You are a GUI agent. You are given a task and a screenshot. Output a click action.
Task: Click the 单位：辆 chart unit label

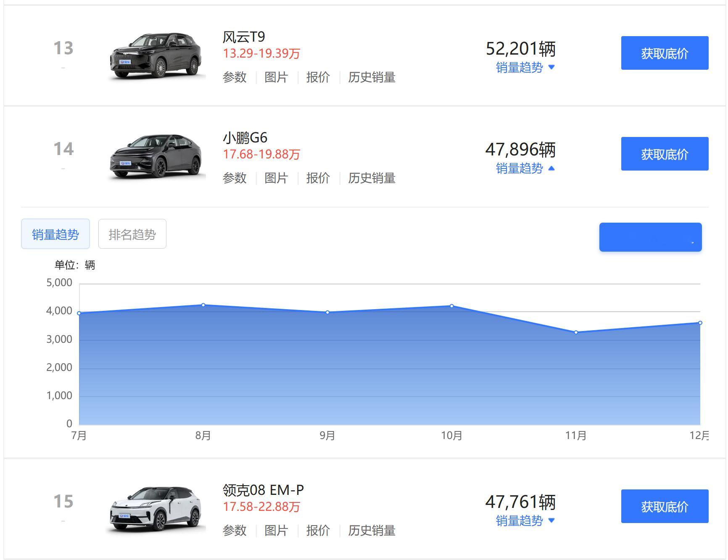click(x=75, y=265)
